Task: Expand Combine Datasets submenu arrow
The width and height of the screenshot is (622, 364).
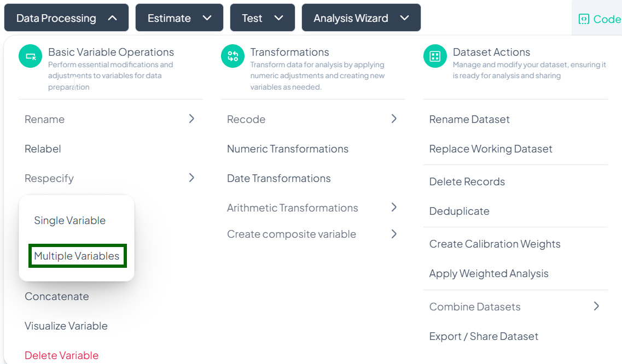Action: click(596, 306)
